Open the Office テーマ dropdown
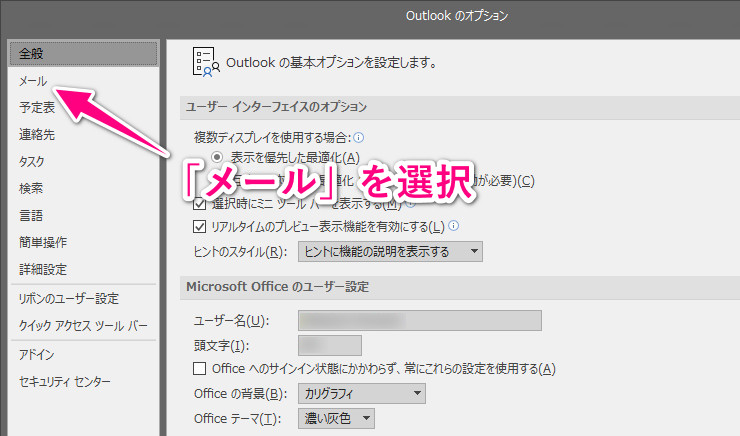 point(336,418)
